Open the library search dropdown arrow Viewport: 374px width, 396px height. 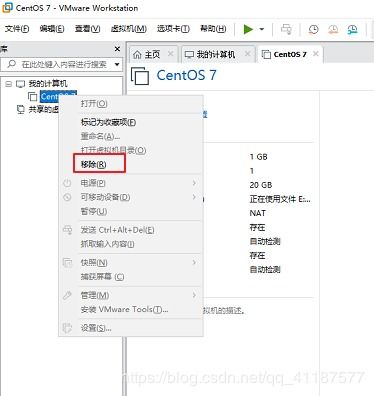click(x=117, y=64)
